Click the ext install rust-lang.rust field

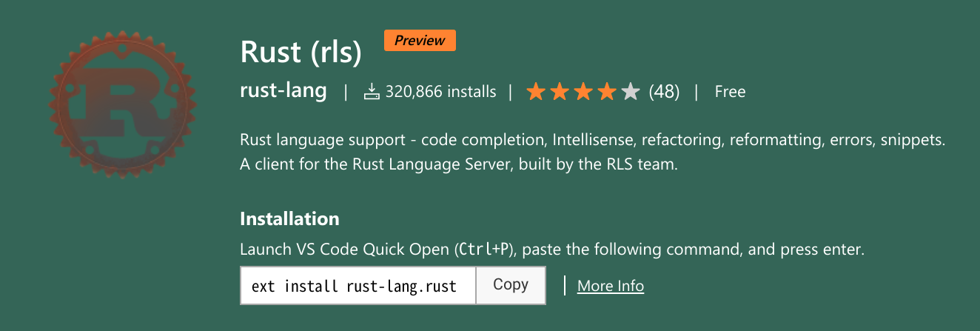pyautogui.click(x=358, y=285)
